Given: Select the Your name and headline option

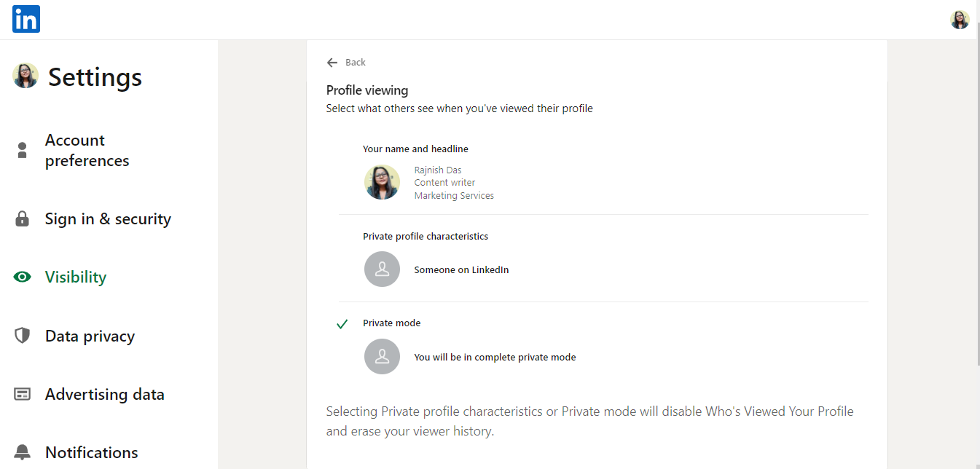Looking at the screenshot, I should point(416,149).
